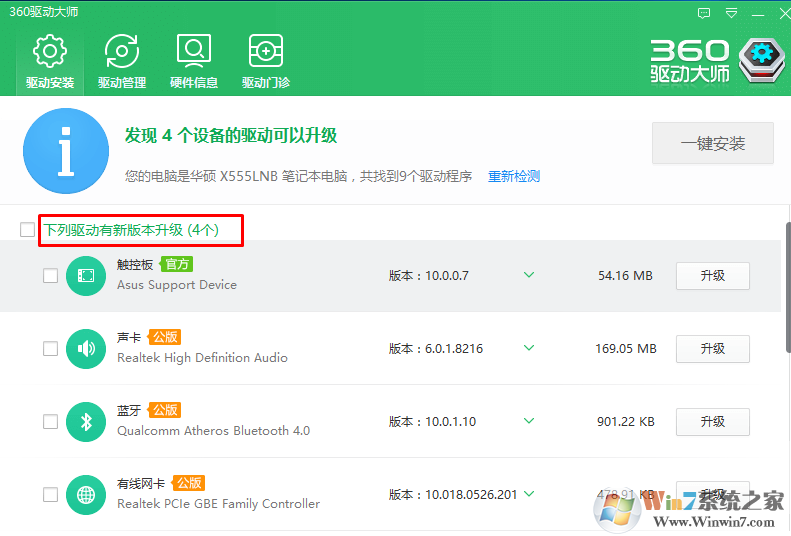This screenshot has height=536, width=791.
Task: Check the 声卡 Realtek audio checkbox
Action: (50, 349)
